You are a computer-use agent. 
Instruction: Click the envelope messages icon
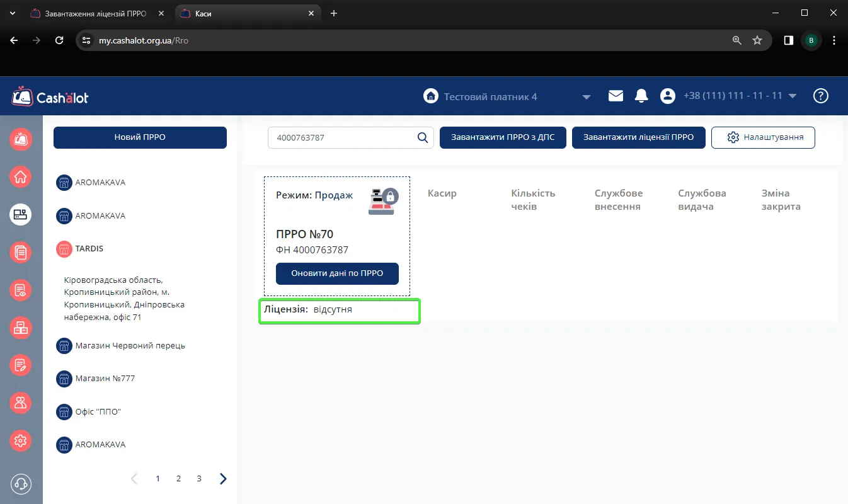tap(616, 96)
